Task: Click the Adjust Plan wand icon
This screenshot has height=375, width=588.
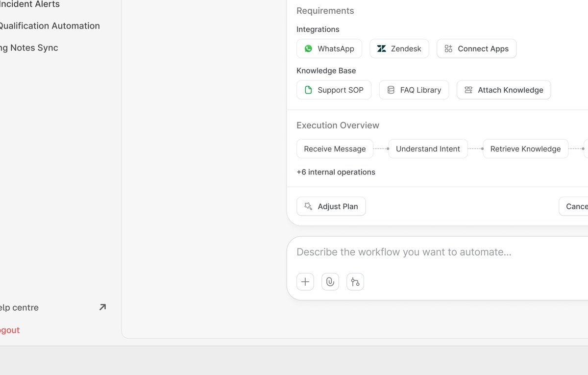Action: [x=308, y=206]
